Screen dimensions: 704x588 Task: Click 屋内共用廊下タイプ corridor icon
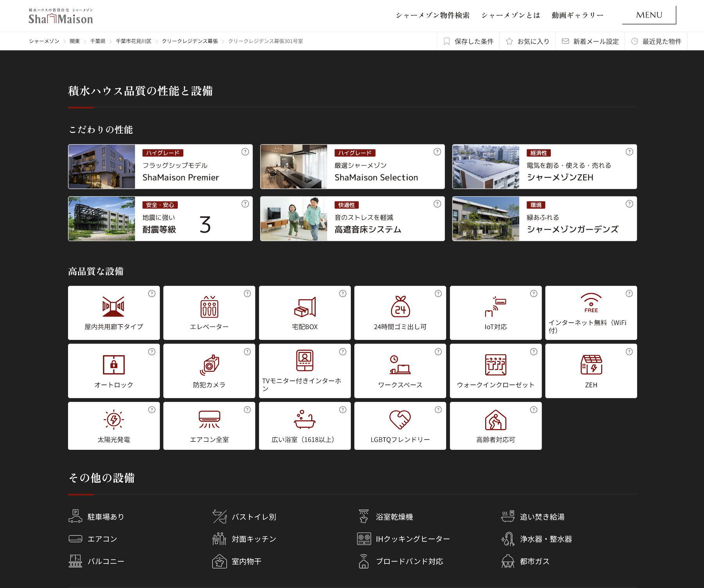point(113,306)
